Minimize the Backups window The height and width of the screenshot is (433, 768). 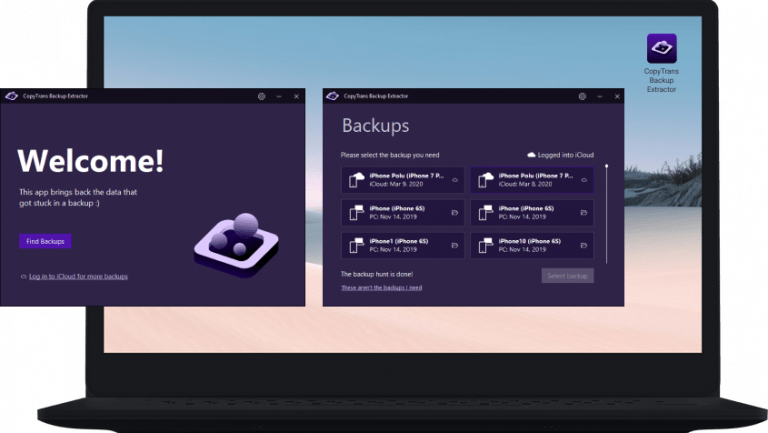(600, 96)
